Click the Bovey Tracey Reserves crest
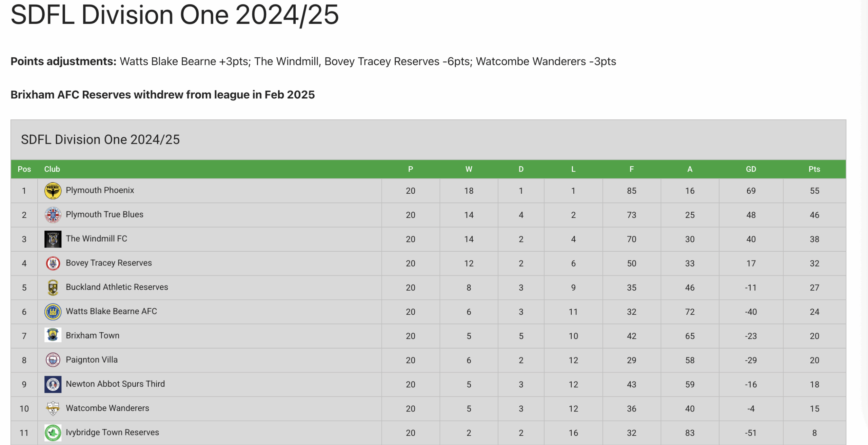This screenshot has width=868, height=445. (53, 263)
